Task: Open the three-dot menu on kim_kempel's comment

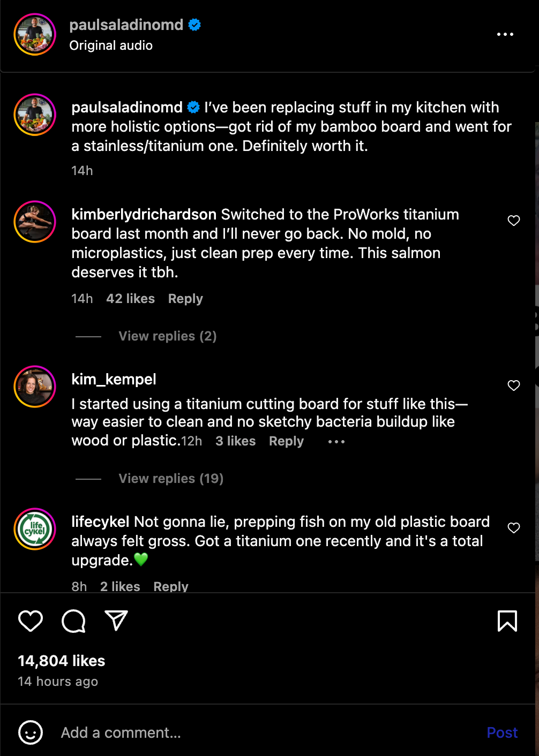Action: (x=336, y=441)
